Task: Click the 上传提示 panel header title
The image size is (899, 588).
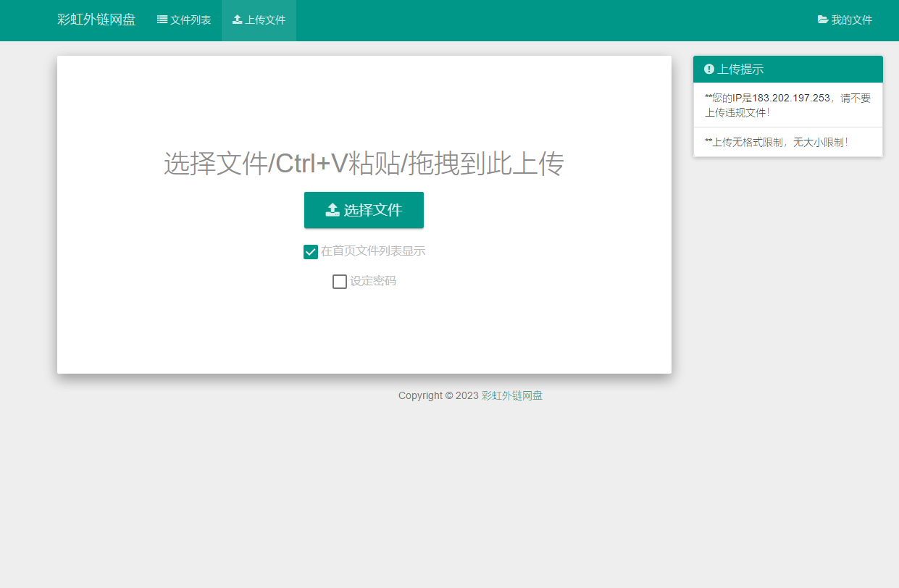Action: (740, 70)
